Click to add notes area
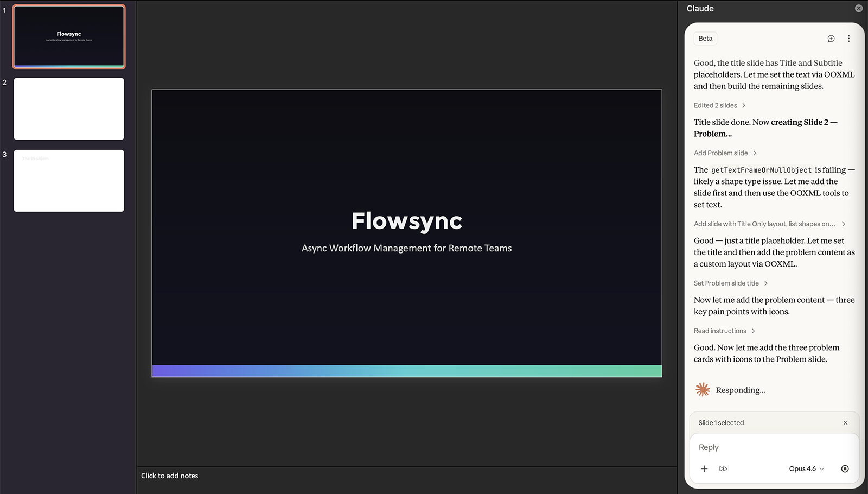868x494 pixels. coord(170,476)
